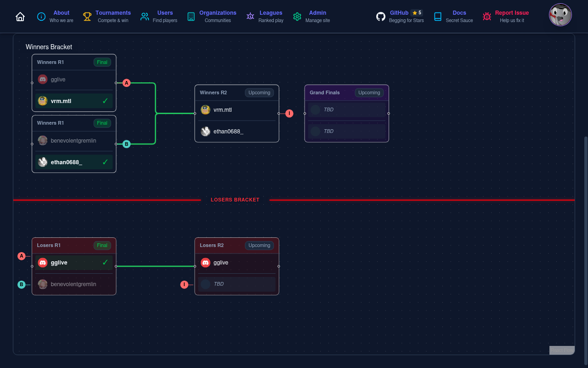The height and width of the screenshot is (368, 588).
Task: Click the Final badge on Losers R1
Action: point(102,245)
